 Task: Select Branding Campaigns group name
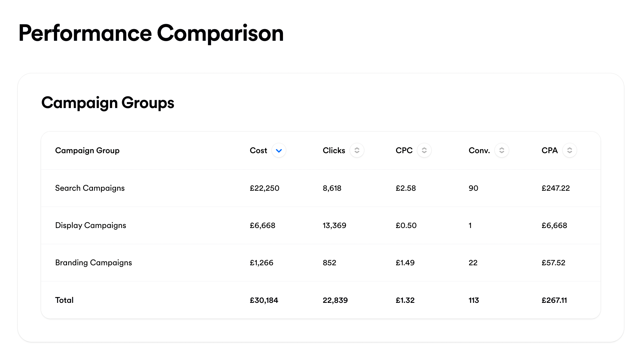[93, 263]
